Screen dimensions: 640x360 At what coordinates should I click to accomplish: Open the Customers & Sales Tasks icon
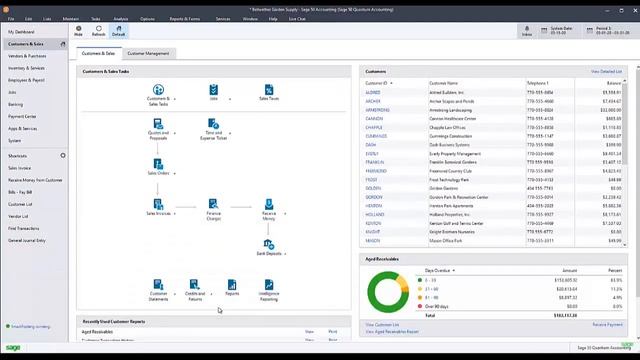(158, 89)
